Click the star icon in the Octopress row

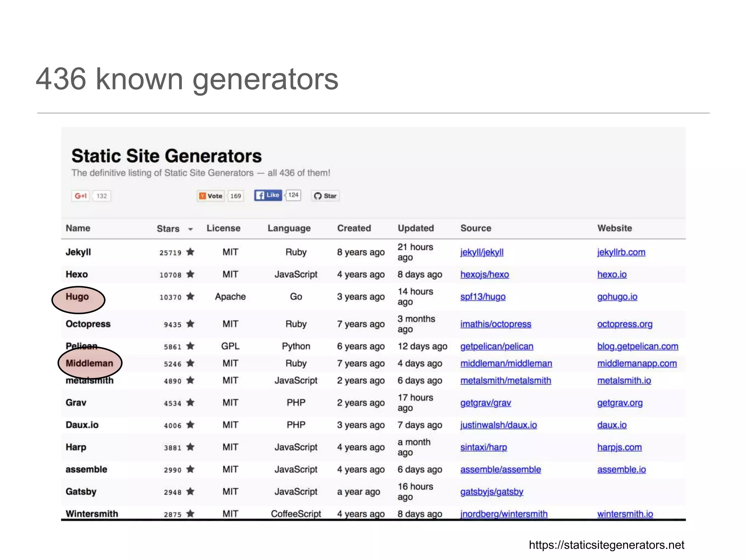click(190, 324)
